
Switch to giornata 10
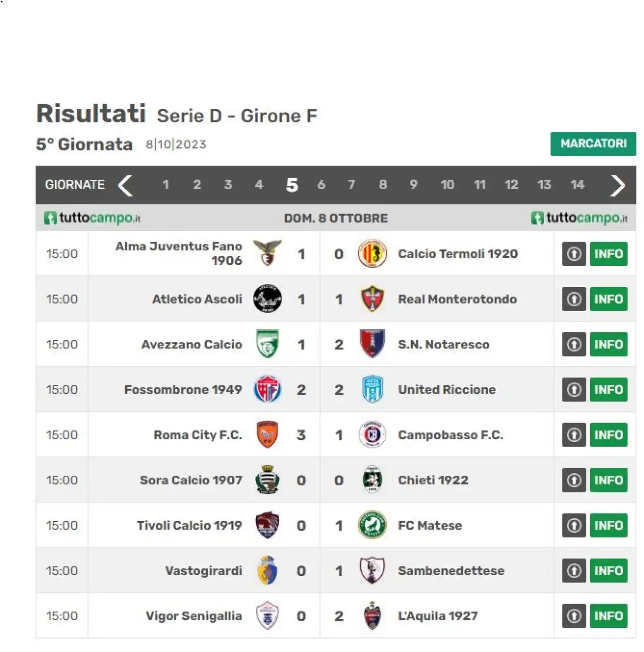coord(447,185)
